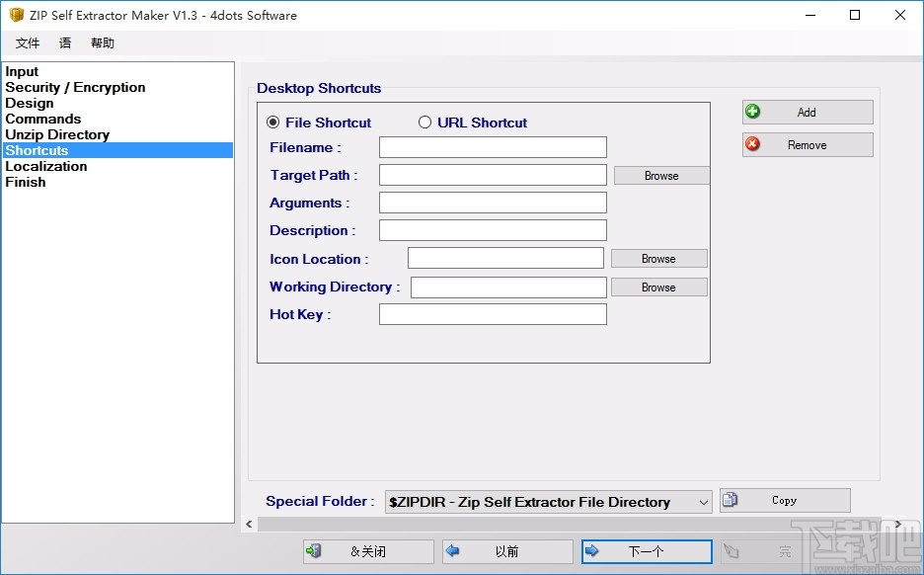Go to Security / Encryption step

pyautogui.click(x=117, y=87)
